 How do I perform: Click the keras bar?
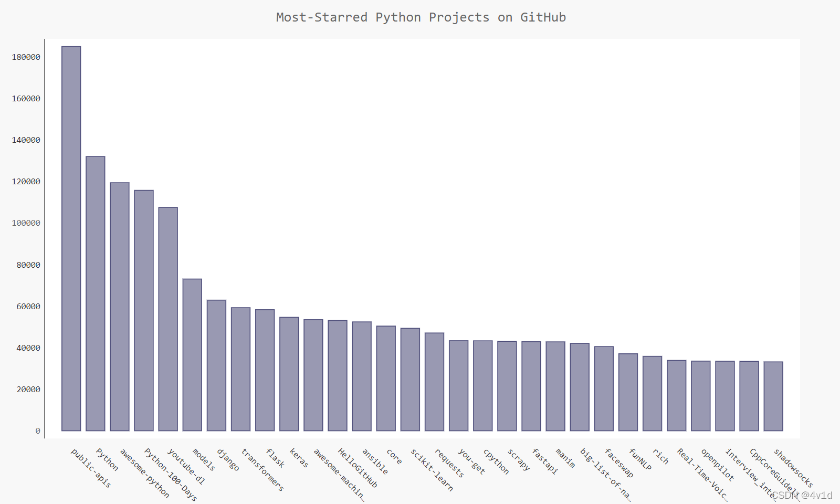(x=289, y=374)
